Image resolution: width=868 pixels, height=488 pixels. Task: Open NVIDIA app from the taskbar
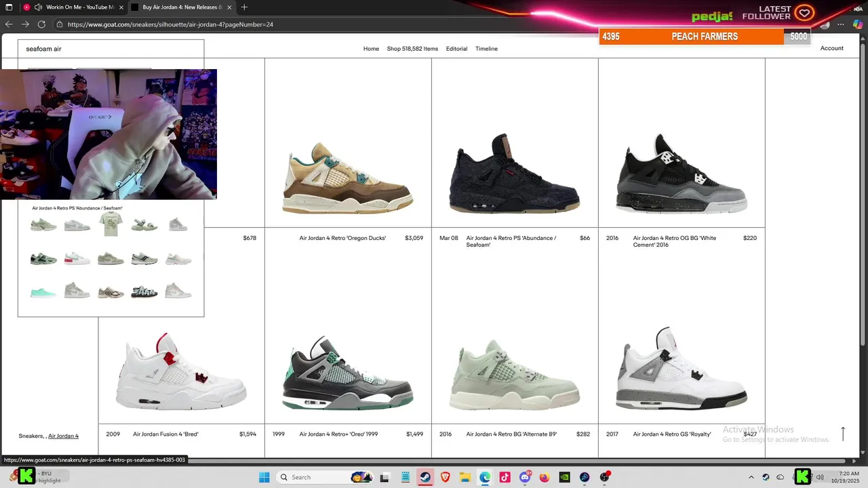click(x=564, y=477)
